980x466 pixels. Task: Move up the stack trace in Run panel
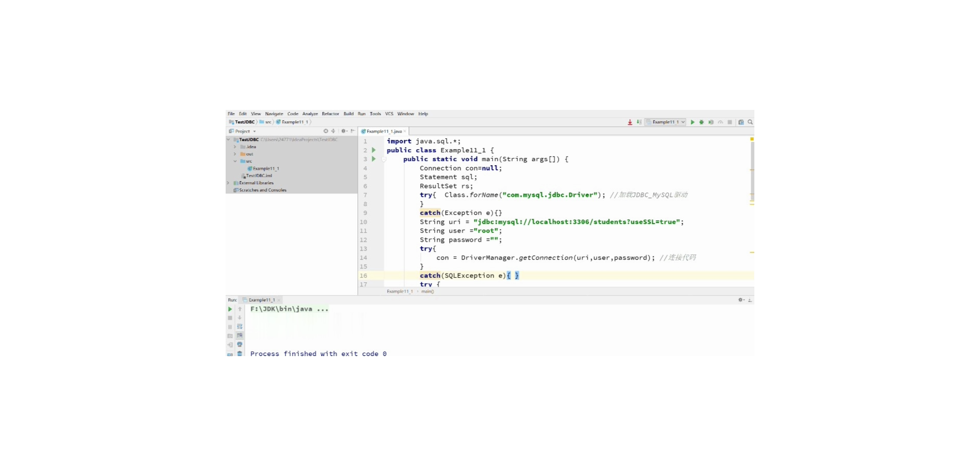click(x=240, y=309)
